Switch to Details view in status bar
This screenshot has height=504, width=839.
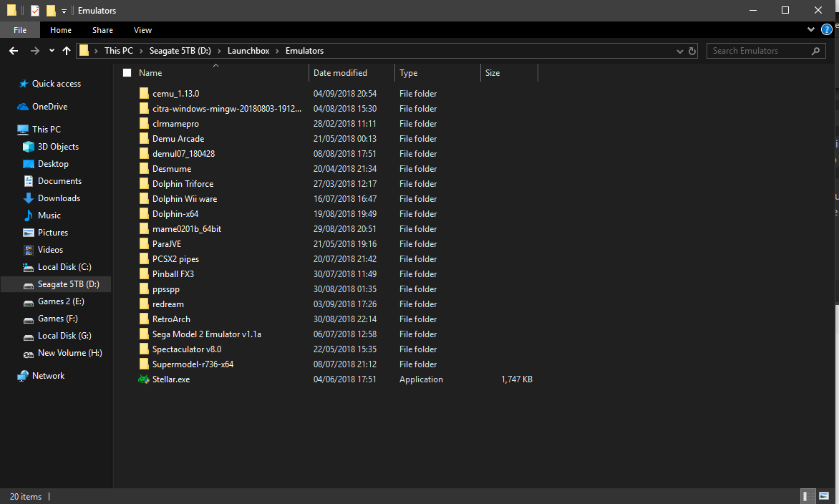807,496
